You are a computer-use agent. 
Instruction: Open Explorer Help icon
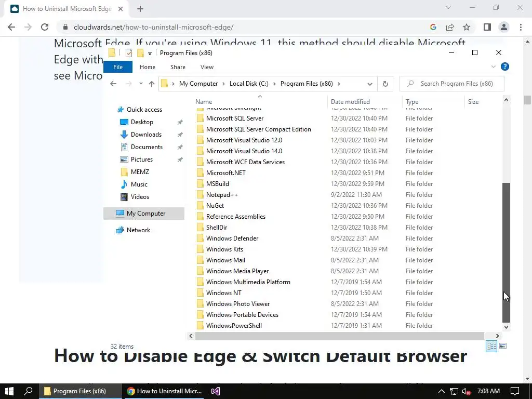click(505, 67)
